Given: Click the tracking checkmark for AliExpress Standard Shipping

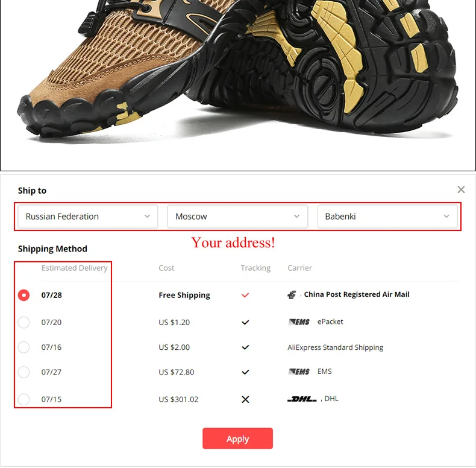Looking at the screenshot, I should (245, 347).
